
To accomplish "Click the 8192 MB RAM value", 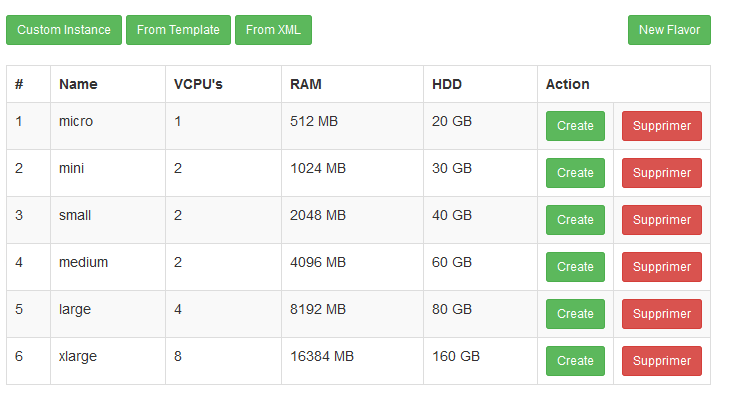I will click(318, 309).
